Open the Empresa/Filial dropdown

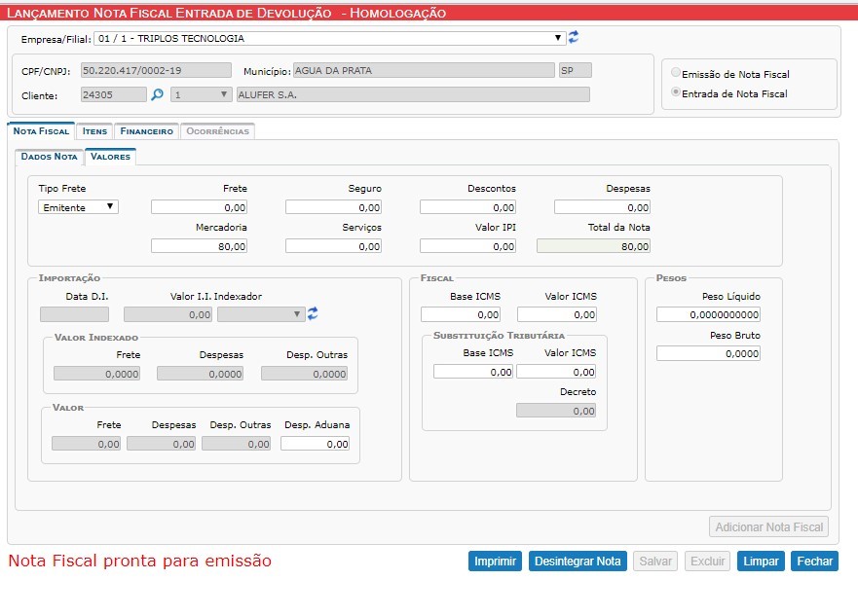click(330, 38)
